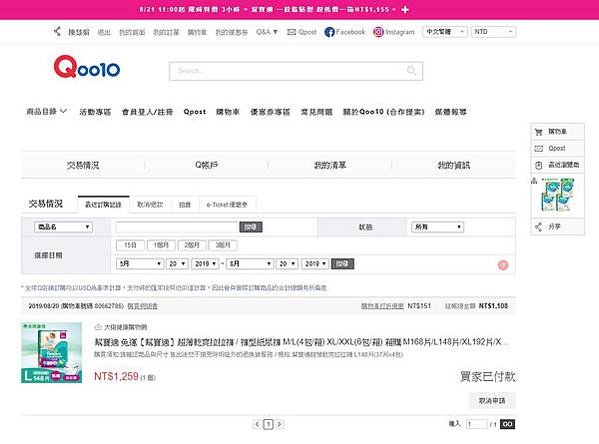This screenshot has width=599, height=444.
Task: Click the diaper product thumbnail image
Action: click(x=52, y=352)
